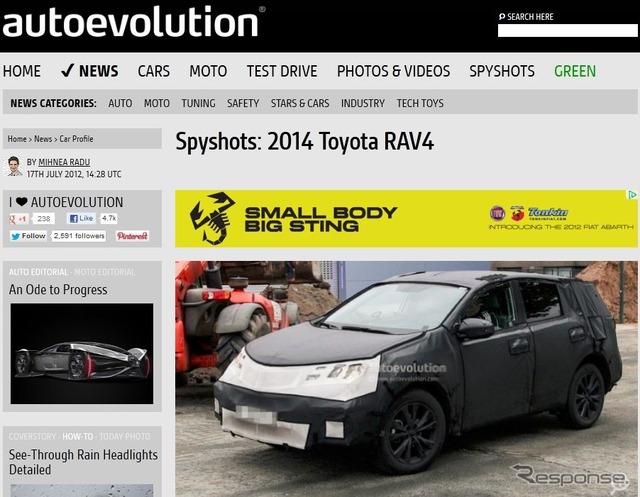Open the SPYSHOTS section
Image resolution: width=640 pixels, height=497 pixels.
click(x=502, y=71)
